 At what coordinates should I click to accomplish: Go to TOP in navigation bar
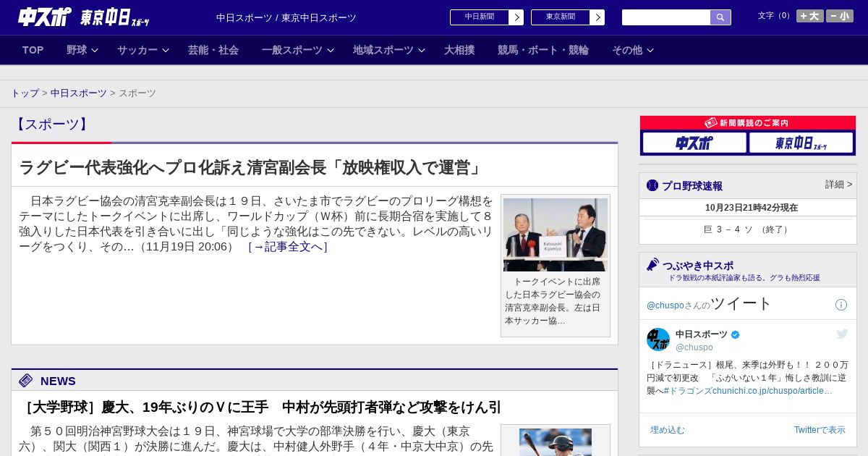(33, 50)
